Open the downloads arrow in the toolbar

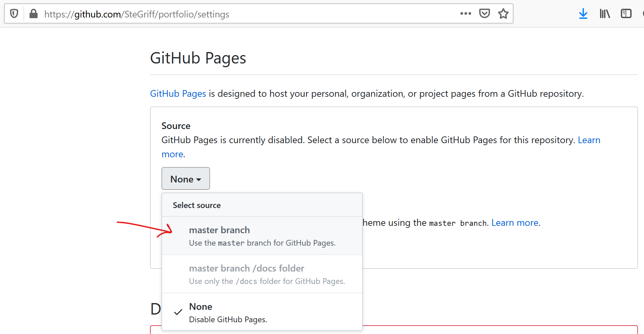[x=583, y=14]
